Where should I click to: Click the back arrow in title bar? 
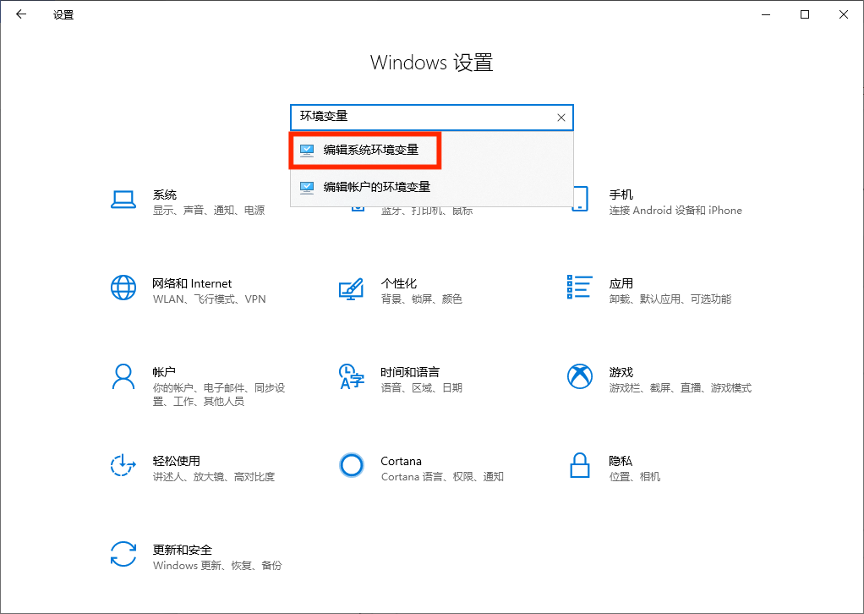(21, 15)
